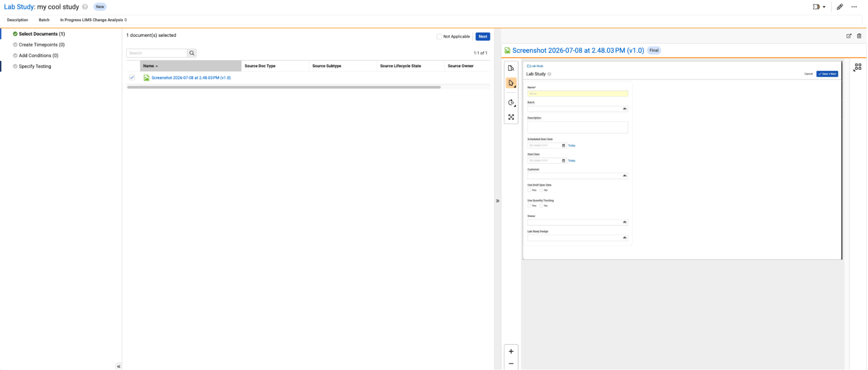The height and width of the screenshot is (370, 868).
Task: Click the yellow Name field in preview
Action: [x=578, y=94]
